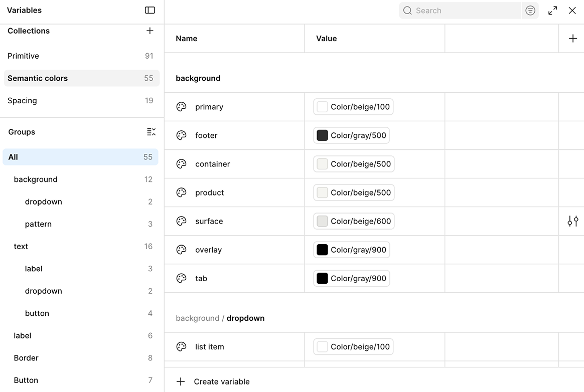The image size is (584, 392).
Task: Select the text group with 16 items
Action: [80, 247]
